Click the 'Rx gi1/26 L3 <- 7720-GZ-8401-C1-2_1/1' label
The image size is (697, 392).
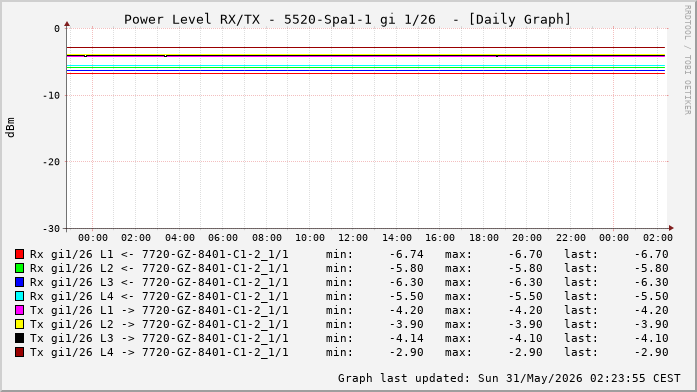(x=159, y=283)
